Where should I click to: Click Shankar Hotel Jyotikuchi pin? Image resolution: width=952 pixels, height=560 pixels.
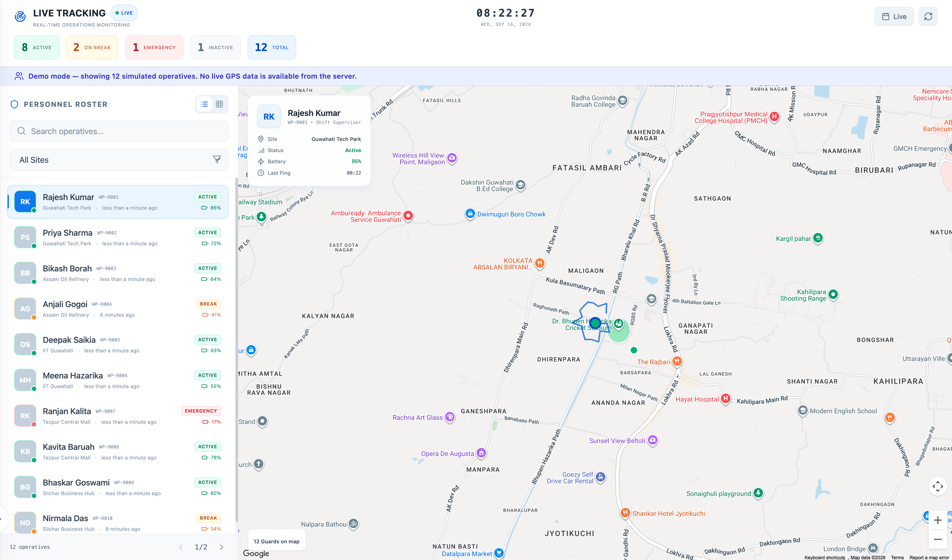625,513
